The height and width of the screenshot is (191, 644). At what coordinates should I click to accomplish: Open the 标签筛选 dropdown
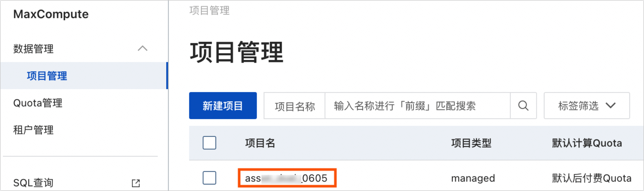click(587, 106)
